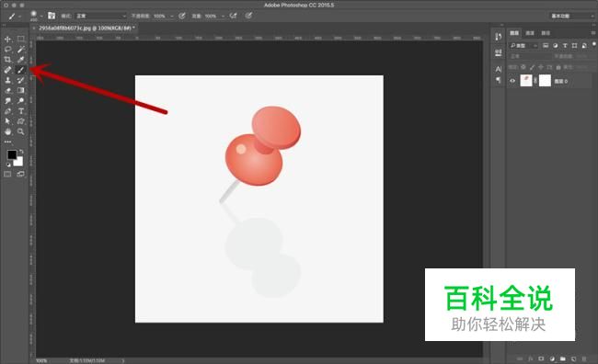Select the Horizontal Type tool

[20, 111]
